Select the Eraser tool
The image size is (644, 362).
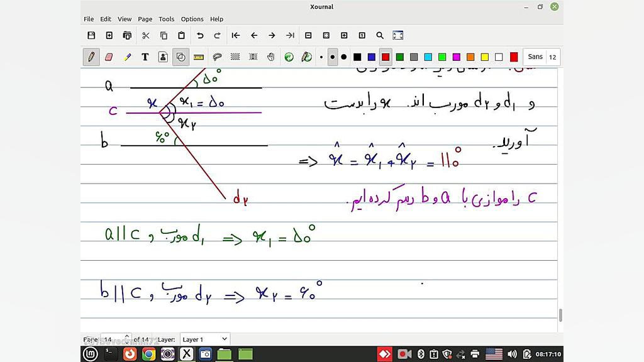109,57
